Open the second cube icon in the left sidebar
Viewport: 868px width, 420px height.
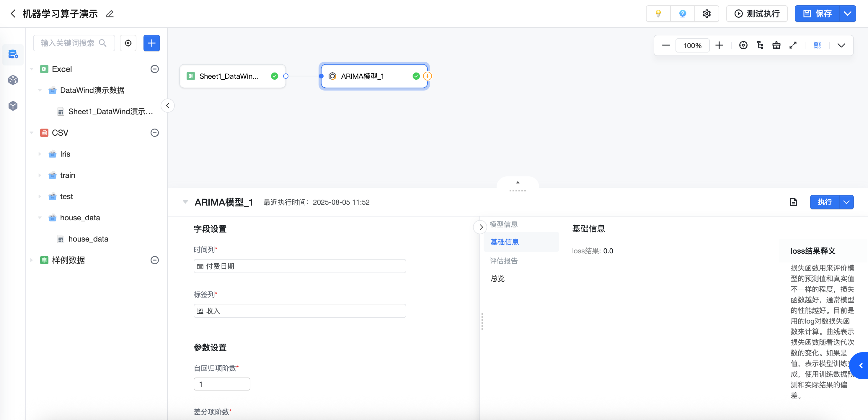(x=13, y=80)
